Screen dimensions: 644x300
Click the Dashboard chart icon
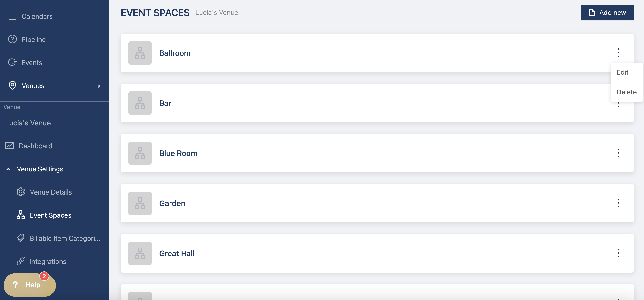pos(10,146)
